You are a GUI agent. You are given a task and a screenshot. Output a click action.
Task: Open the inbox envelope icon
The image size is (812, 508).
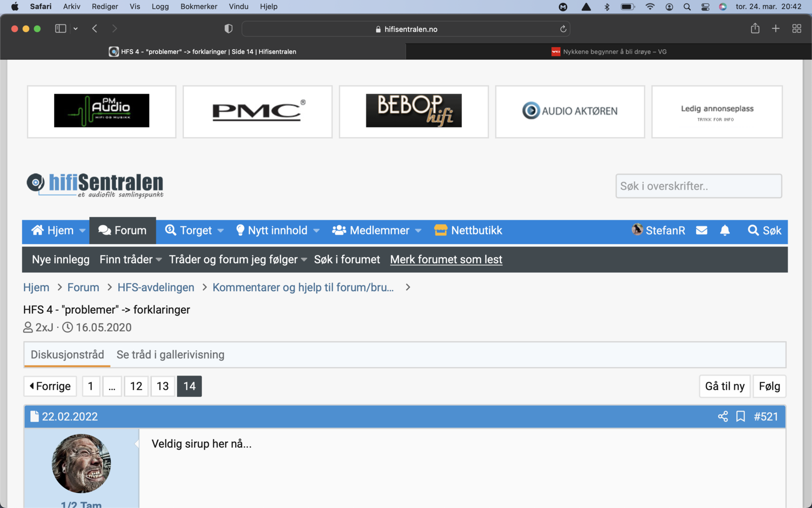click(x=702, y=230)
